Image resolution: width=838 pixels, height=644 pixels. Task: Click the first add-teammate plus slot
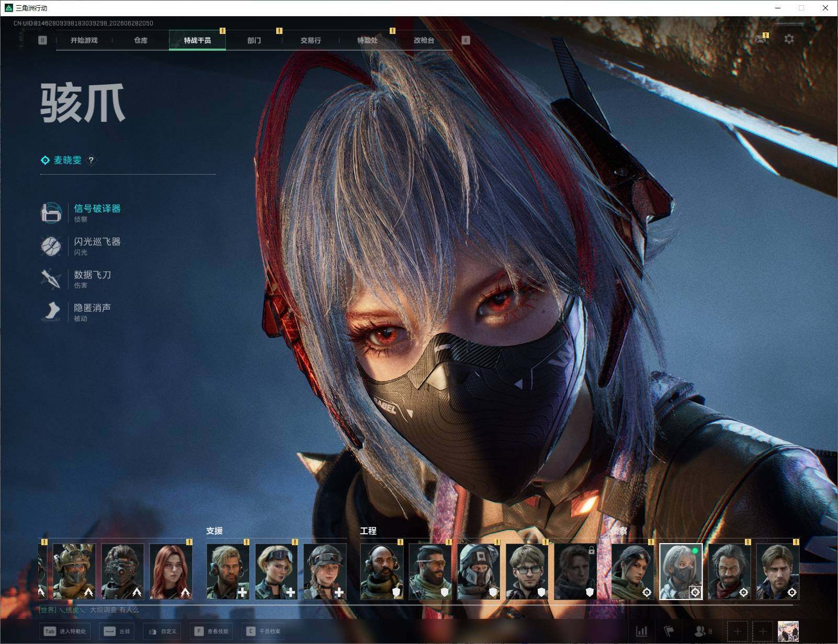(738, 631)
